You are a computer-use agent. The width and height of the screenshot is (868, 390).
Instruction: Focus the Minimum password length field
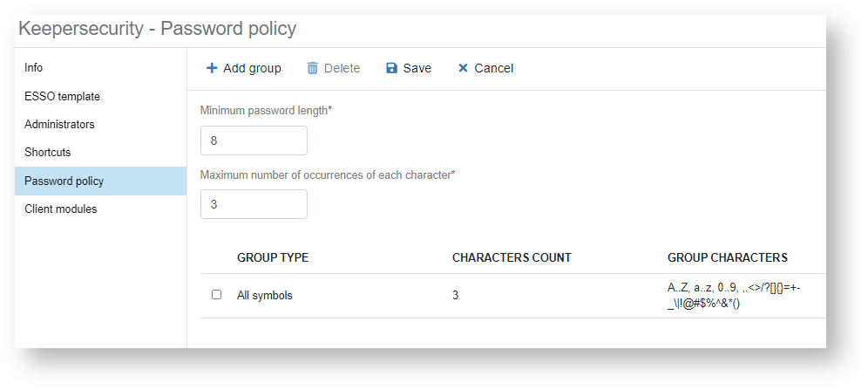click(x=254, y=140)
